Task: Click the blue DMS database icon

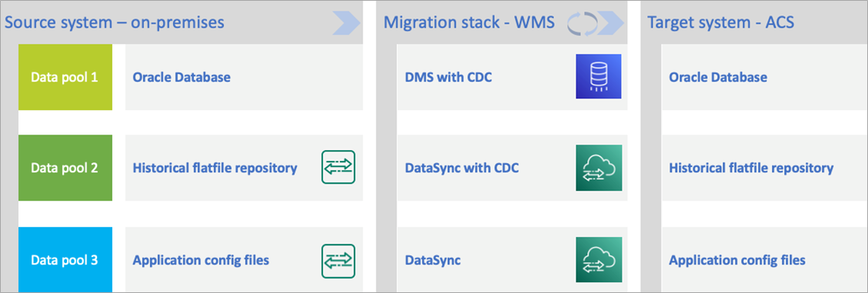Action: coord(599,76)
